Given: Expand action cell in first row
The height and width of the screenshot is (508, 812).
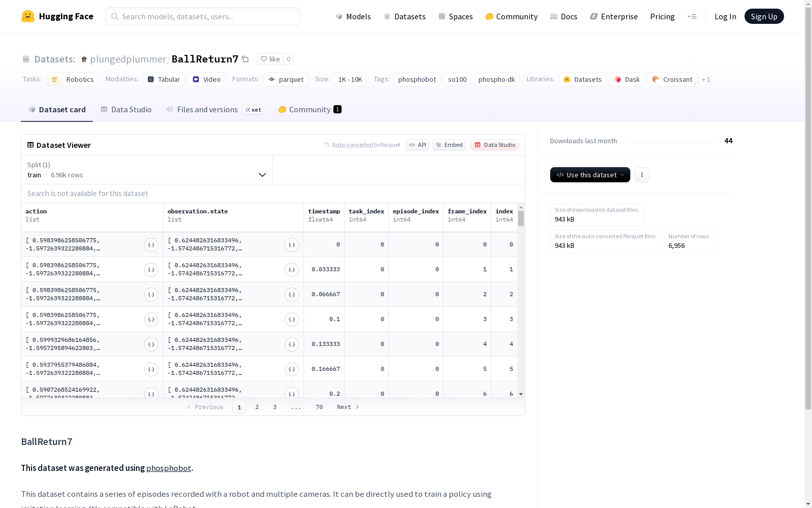Looking at the screenshot, I should tap(151, 245).
